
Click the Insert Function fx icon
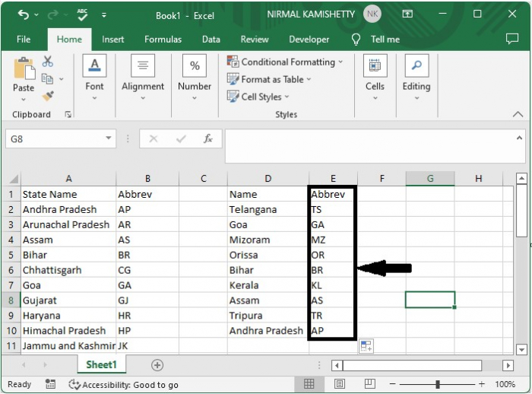tap(208, 138)
